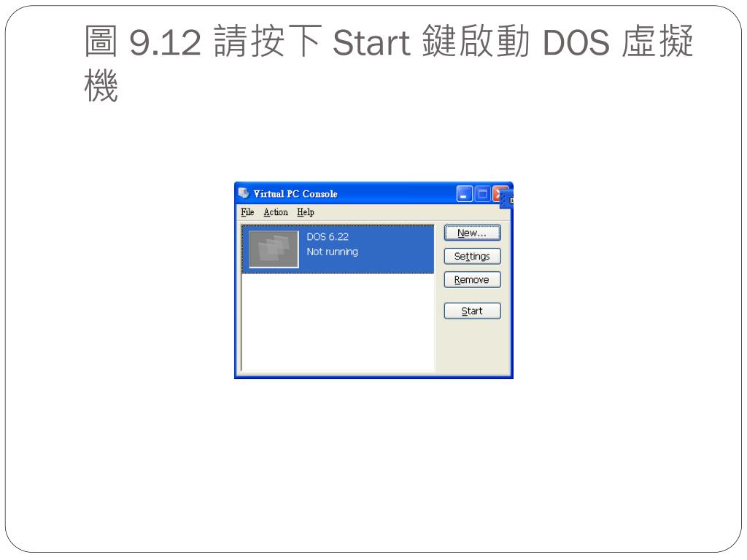Click the empty white area of the machine list
Viewport: 747px width, 560px height.
(338, 322)
